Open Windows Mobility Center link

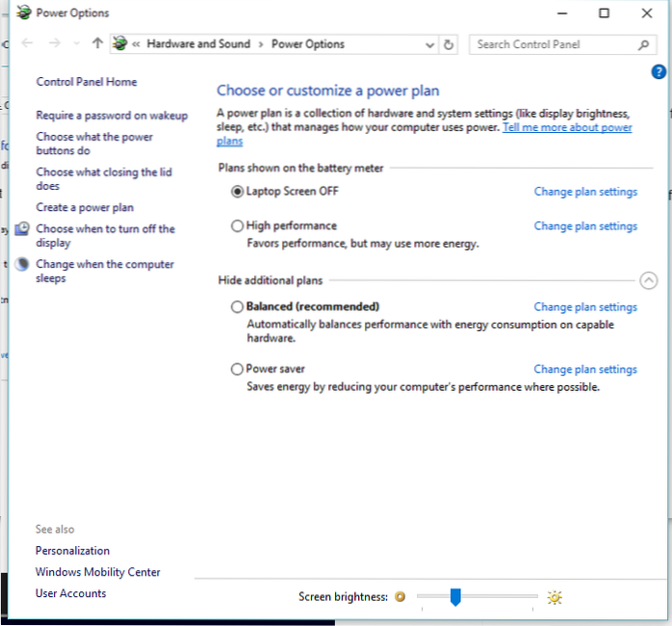[97, 572]
